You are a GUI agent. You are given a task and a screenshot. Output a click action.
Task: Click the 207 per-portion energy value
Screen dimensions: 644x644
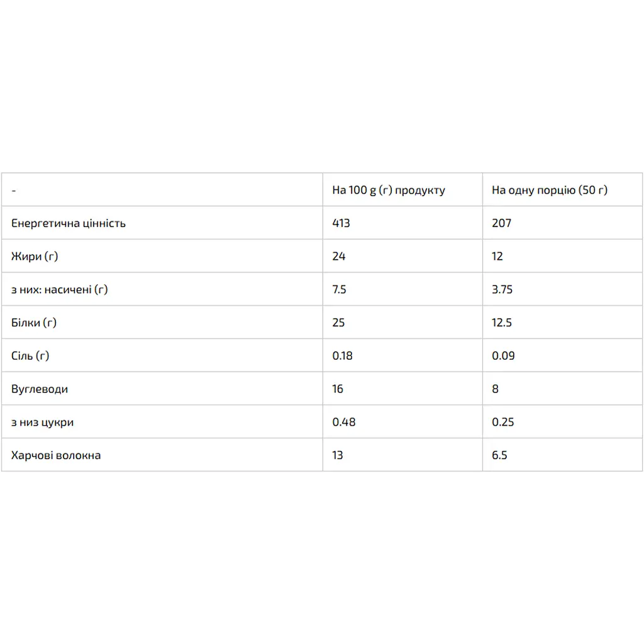click(x=501, y=223)
